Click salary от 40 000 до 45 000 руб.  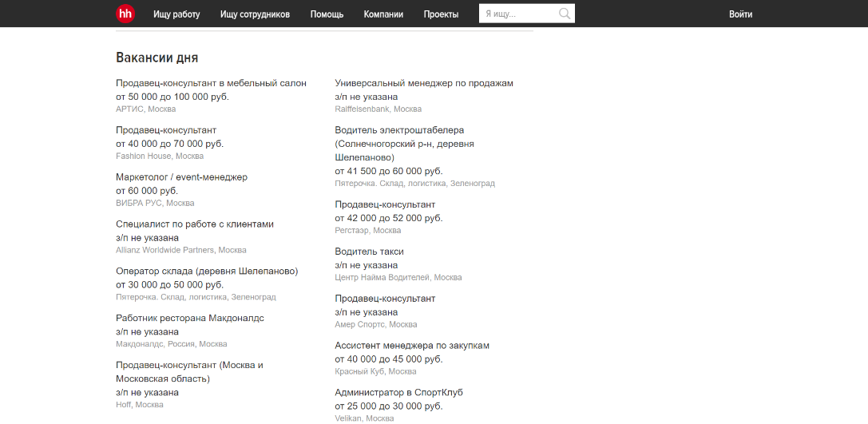point(389,359)
